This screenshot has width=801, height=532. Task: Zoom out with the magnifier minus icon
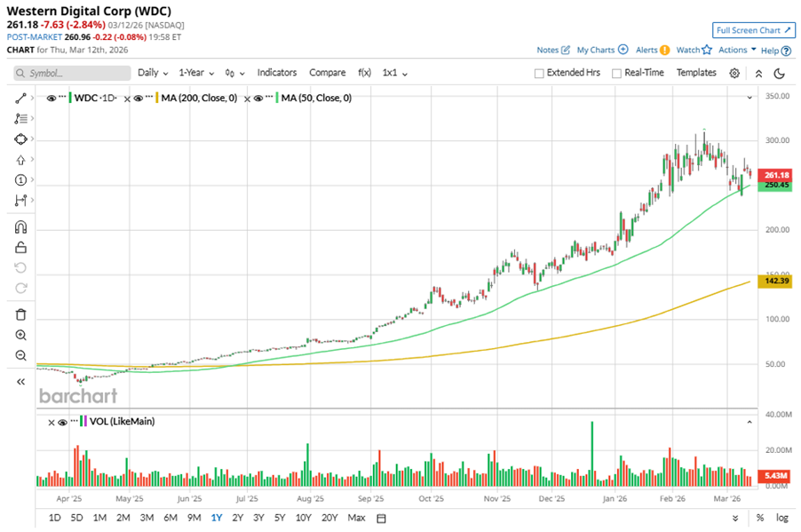[x=20, y=355]
